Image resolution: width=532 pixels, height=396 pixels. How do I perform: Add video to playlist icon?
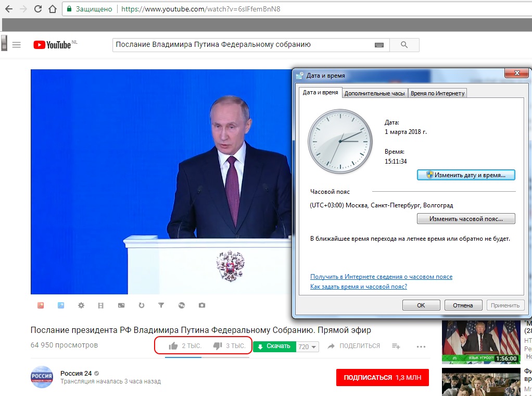tap(396, 346)
